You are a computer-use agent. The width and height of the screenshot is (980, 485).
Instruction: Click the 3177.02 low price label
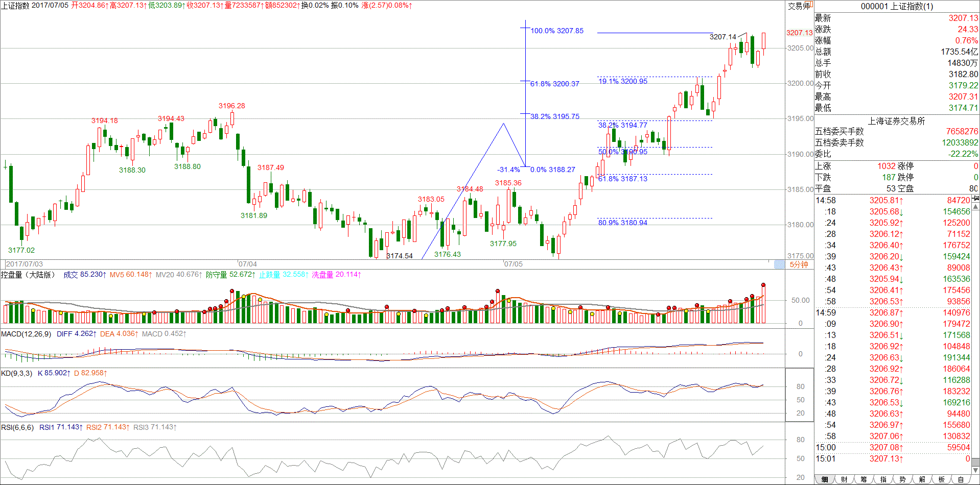pos(21,250)
